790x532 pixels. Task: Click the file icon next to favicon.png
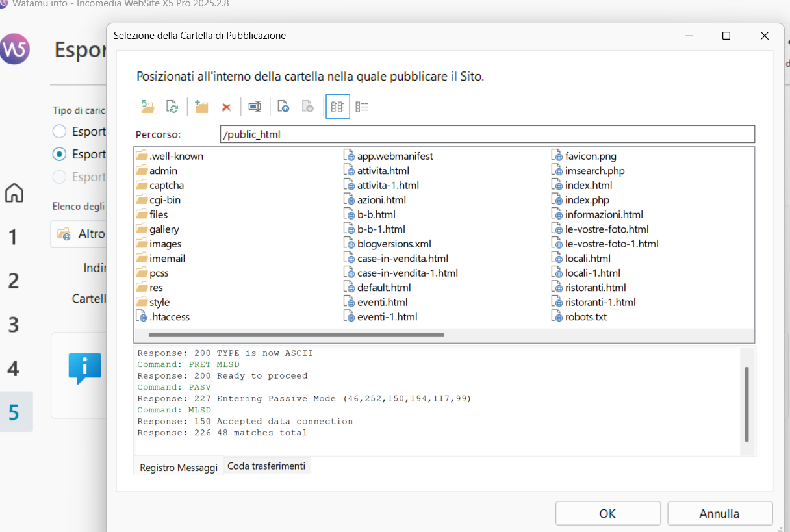[x=557, y=156]
